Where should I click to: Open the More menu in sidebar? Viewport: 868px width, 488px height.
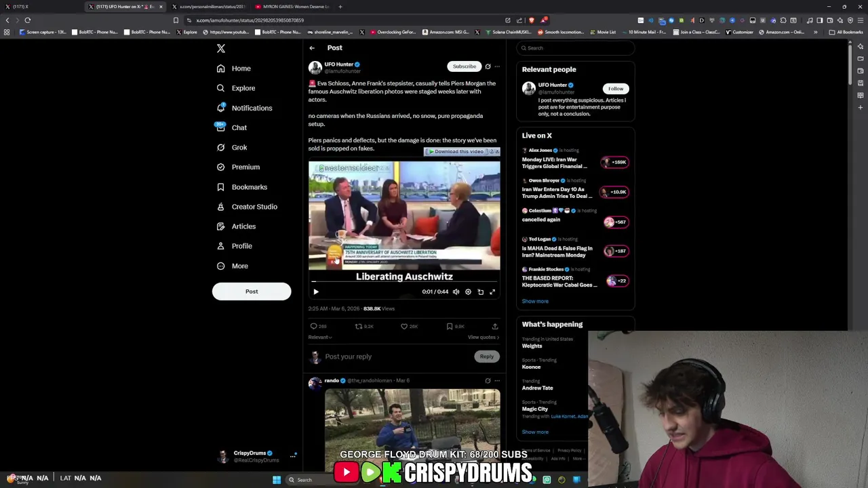tap(233, 266)
